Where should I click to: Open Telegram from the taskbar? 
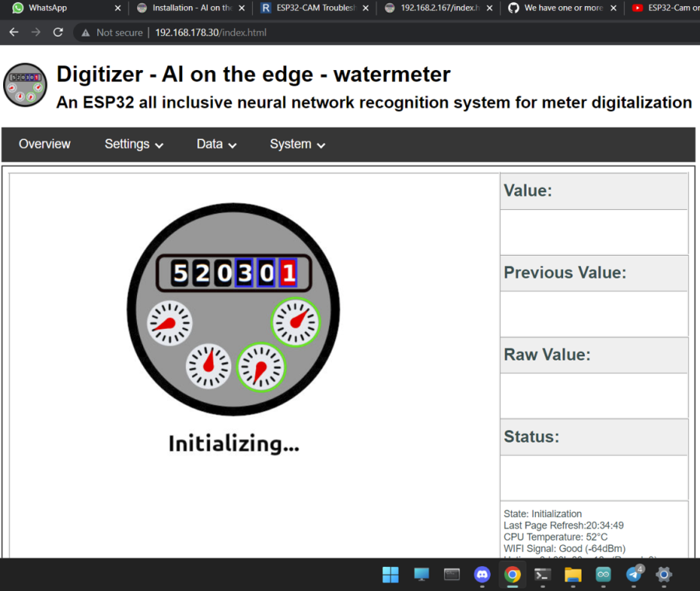coord(634,575)
